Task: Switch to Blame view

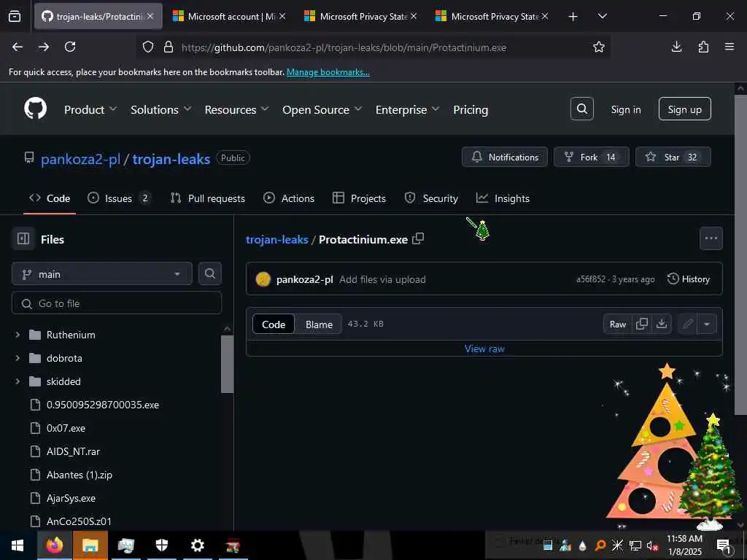Action: click(x=319, y=324)
